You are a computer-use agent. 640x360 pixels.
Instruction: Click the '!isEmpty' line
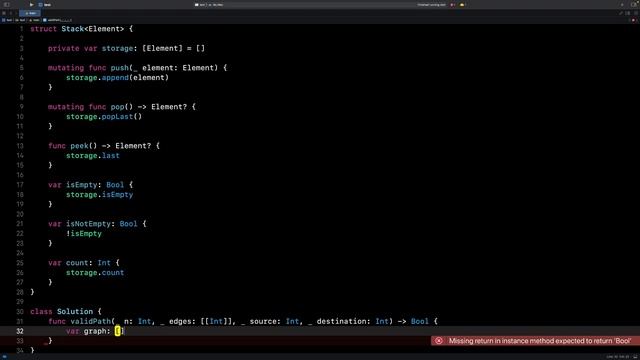click(84, 234)
